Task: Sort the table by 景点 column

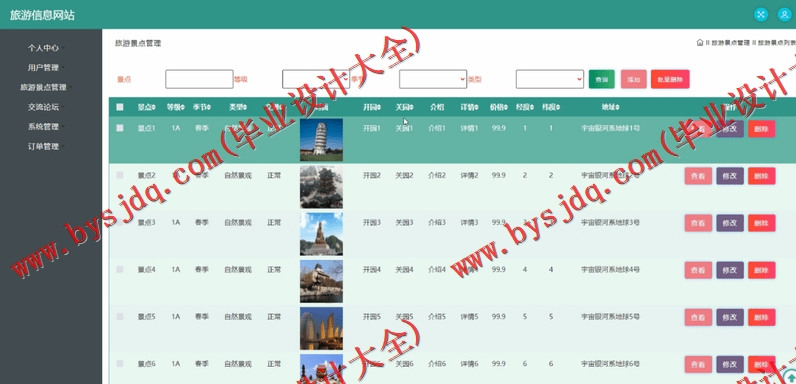Action: coord(147,107)
